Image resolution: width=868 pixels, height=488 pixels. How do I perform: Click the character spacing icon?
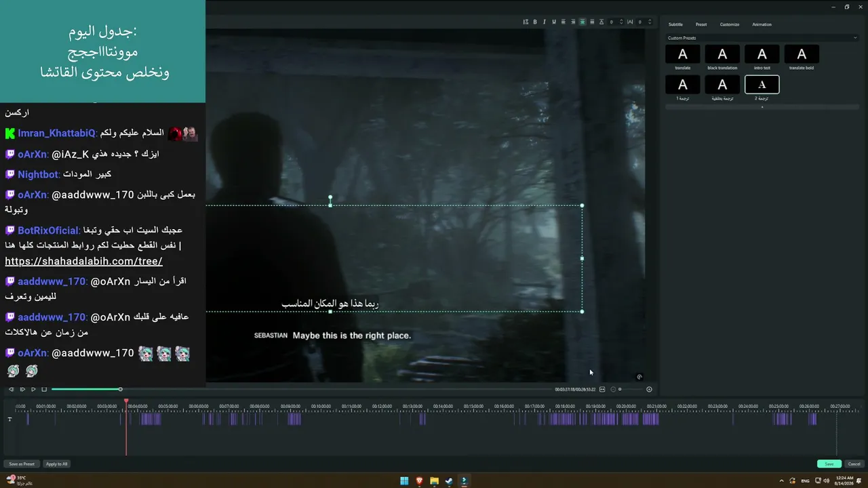pyautogui.click(x=630, y=22)
